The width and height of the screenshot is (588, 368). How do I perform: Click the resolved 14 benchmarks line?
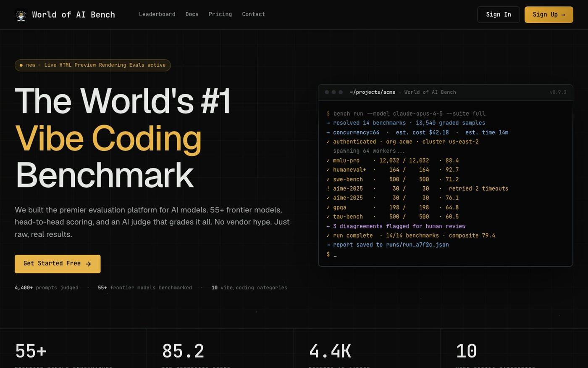pos(406,123)
